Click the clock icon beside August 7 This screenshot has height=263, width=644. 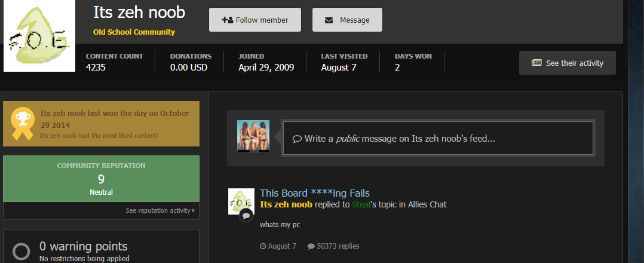tap(263, 246)
